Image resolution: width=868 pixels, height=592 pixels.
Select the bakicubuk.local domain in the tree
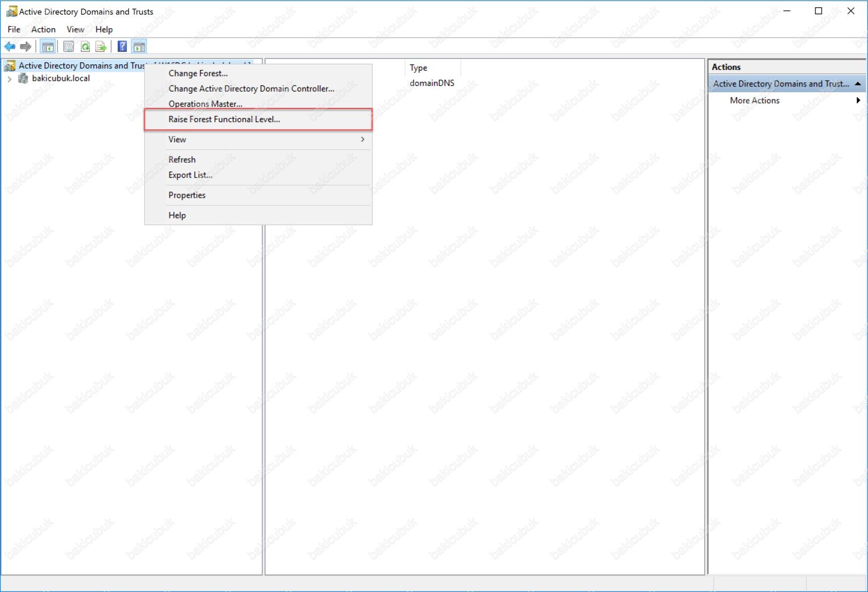click(x=61, y=79)
